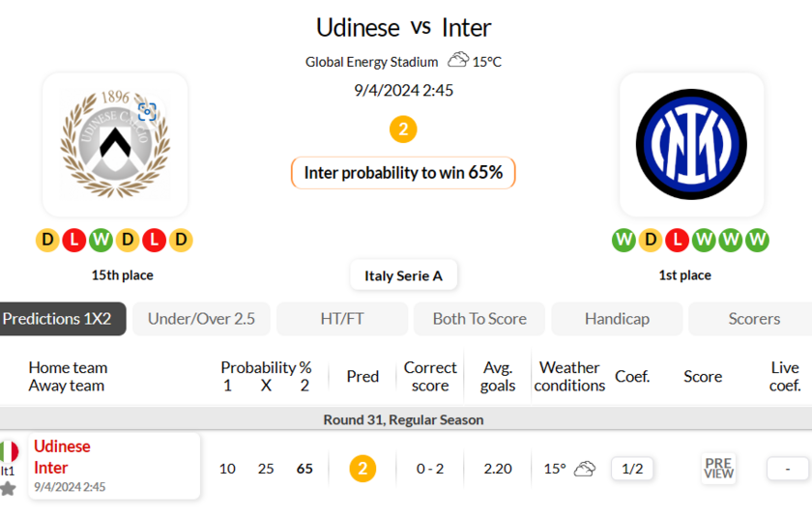Click the Inter club crest logo
Image resolution: width=812 pixels, height=517 pixels.
[691, 144]
